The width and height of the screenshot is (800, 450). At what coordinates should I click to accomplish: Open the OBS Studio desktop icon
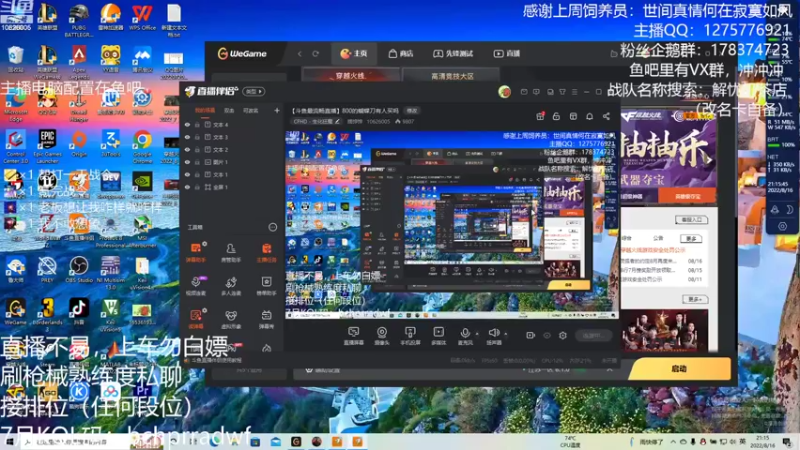[79, 269]
